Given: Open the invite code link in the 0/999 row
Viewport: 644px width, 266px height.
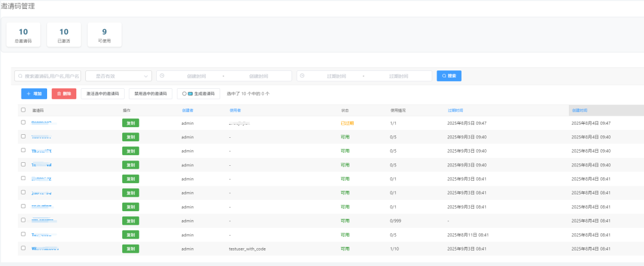Looking at the screenshot, I should (x=44, y=221).
